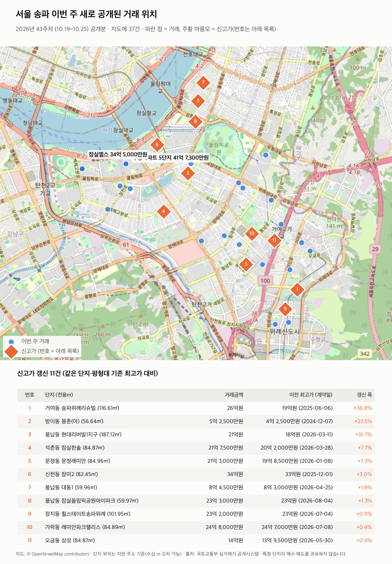
Task: Click the orange diamond map marker numbered 6
Action: click(x=157, y=144)
